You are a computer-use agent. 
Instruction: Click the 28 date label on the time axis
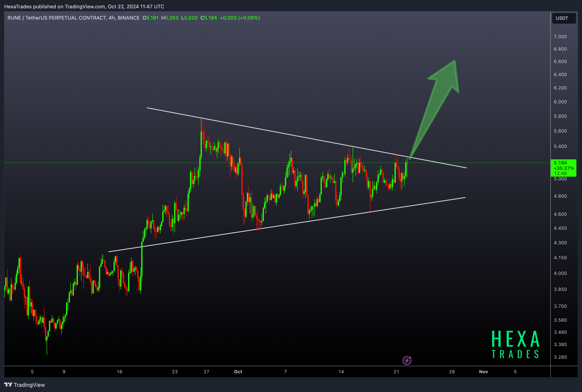pos(452,372)
